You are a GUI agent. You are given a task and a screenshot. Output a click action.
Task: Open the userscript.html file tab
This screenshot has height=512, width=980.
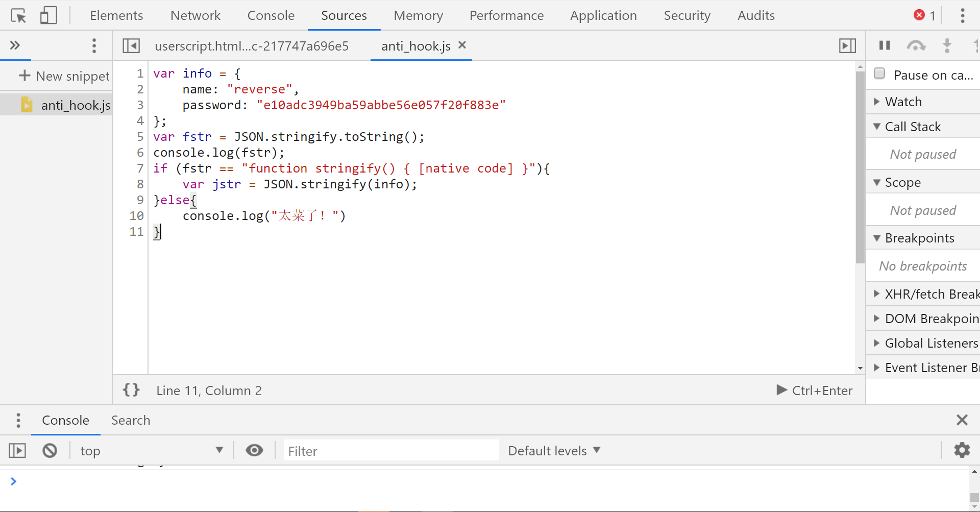tap(252, 46)
